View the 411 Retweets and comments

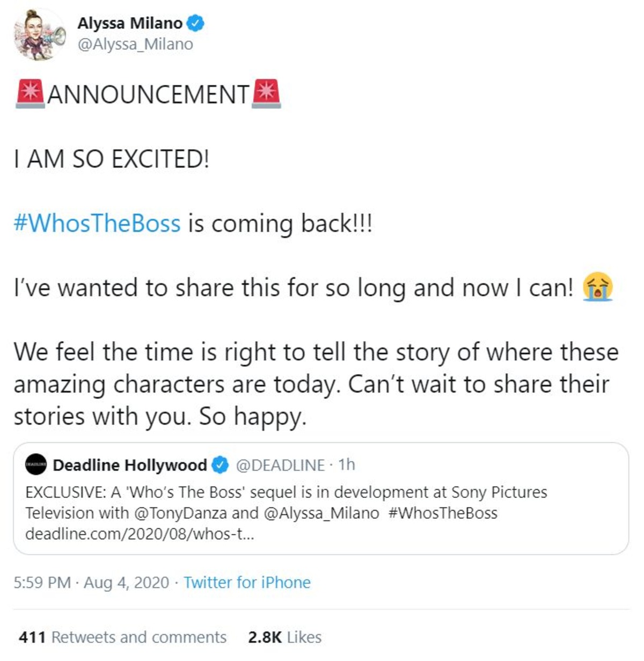pos(122,637)
